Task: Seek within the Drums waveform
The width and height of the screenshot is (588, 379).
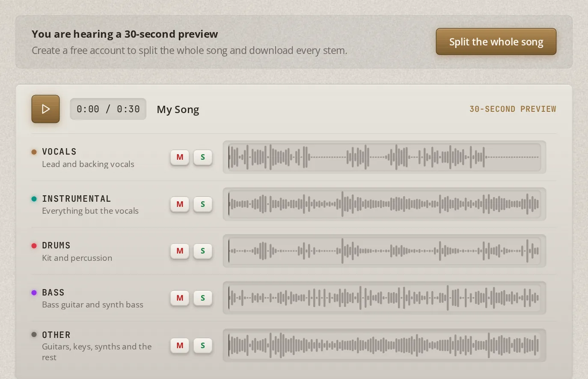Action: (x=384, y=251)
